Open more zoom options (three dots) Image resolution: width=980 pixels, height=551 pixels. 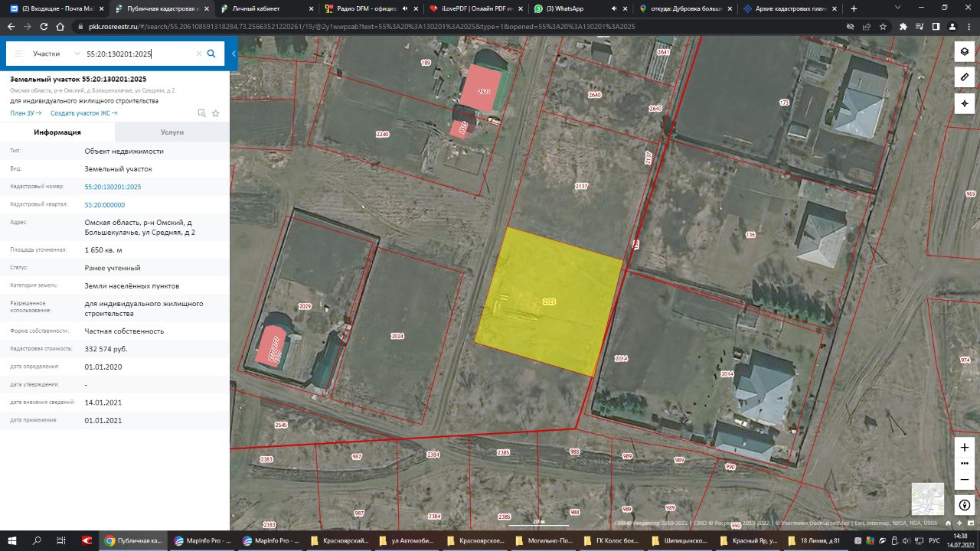pyautogui.click(x=965, y=463)
